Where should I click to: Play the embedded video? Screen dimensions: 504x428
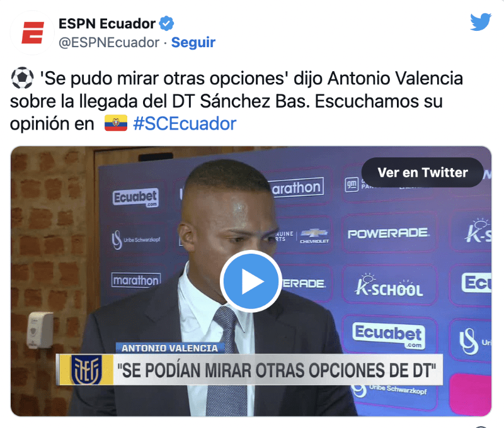(x=251, y=281)
